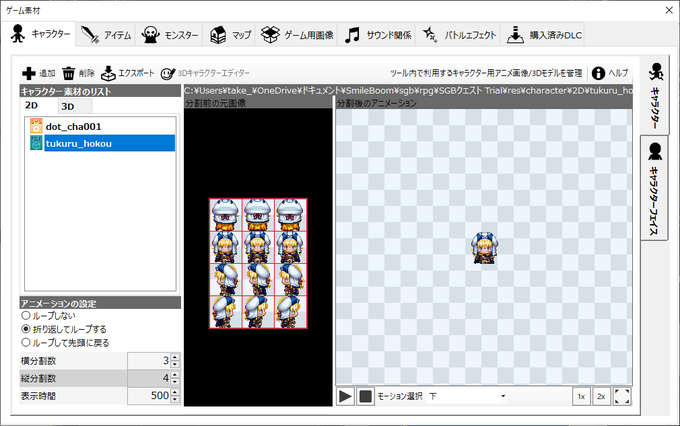Increase 縦分割数 with up arrow
Image resolution: width=680 pixels, height=426 pixels.
click(x=175, y=375)
